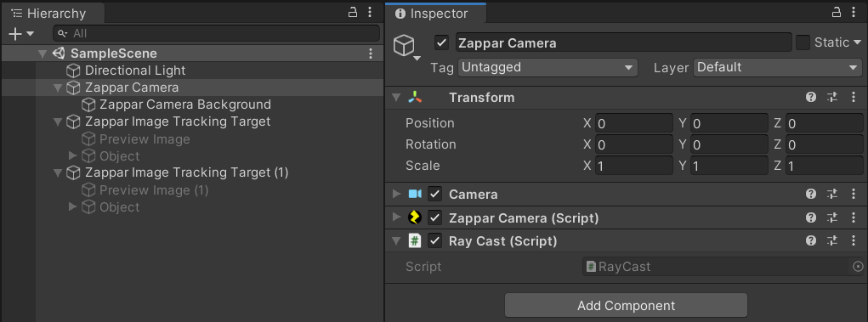The width and height of the screenshot is (868, 322).
Task: Expand the Zappar Camera (Script) foldout
Action: tap(396, 217)
